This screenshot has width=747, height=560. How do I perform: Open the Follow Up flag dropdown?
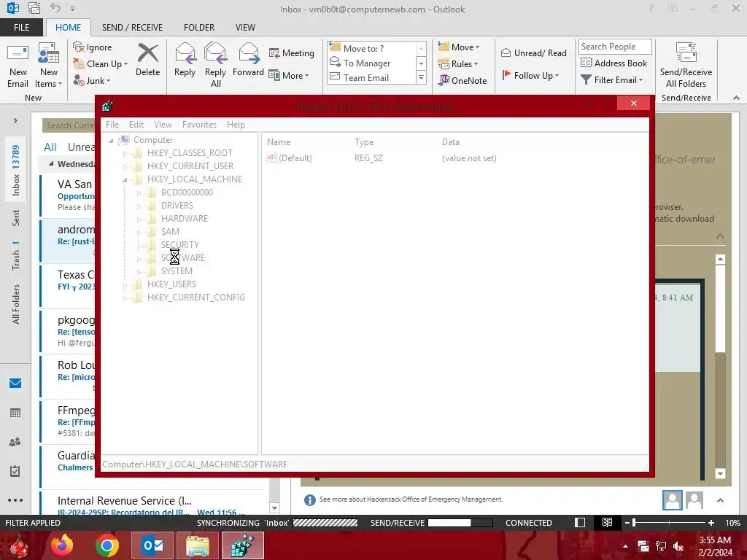click(x=530, y=75)
